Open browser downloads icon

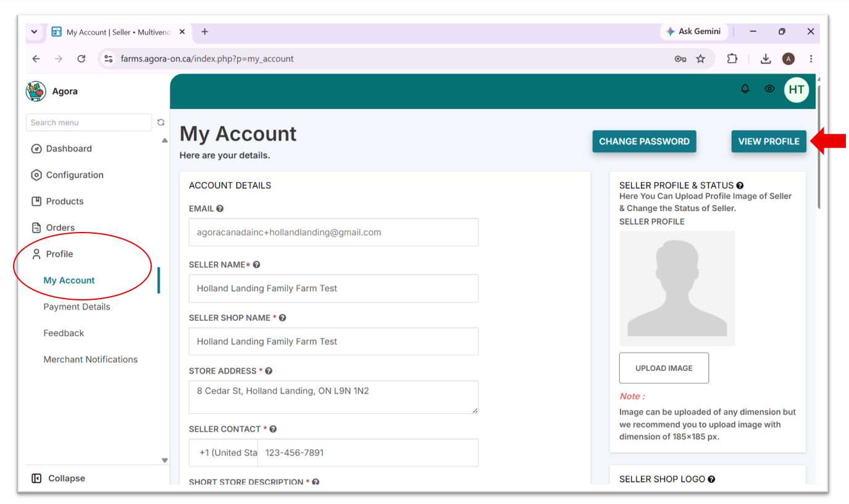tap(766, 59)
